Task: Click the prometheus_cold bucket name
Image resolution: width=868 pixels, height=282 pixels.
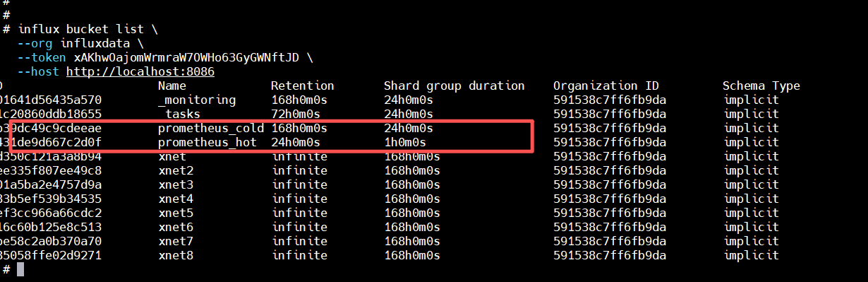Action: pyautogui.click(x=211, y=129)
